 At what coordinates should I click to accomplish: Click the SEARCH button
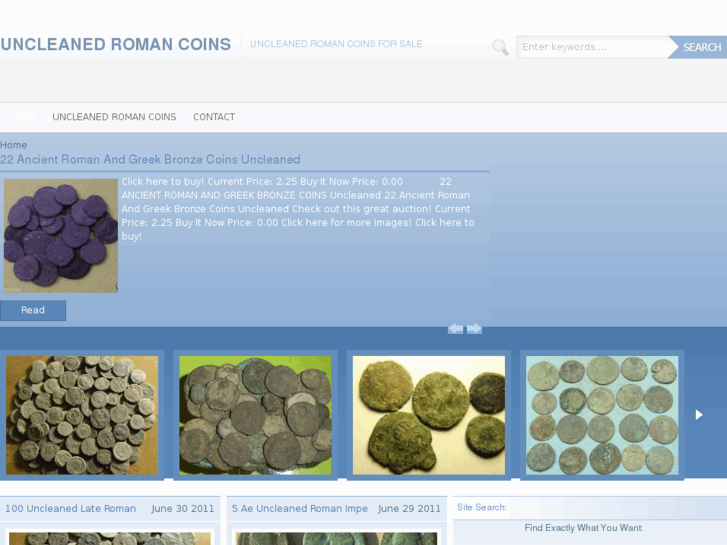(x=699, y=47)
